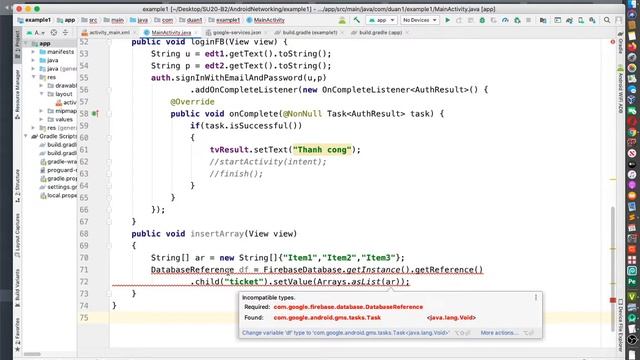Click the "Thanh cong" string literal
640x360 pixels.
point(322,150)
